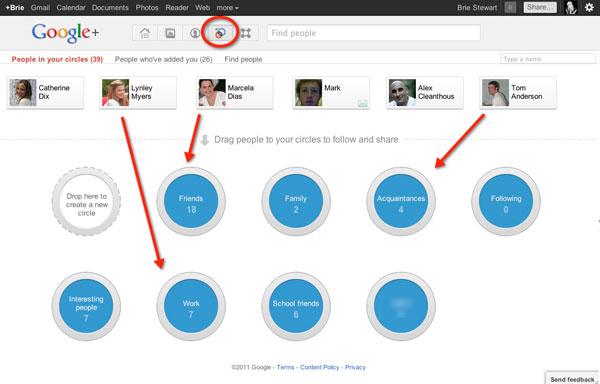The width and height of the screenshot is (600, 384).
Task: Open the Circles icon in Google+ toolbar
Action: click(x=220, y=33)
